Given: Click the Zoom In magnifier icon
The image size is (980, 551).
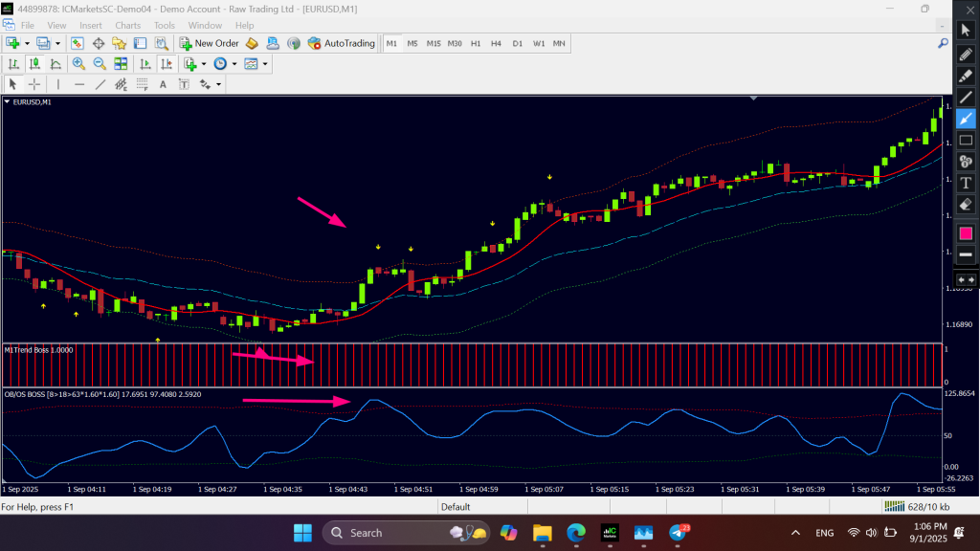Looking at the screenshot, I should pos(78,64).
